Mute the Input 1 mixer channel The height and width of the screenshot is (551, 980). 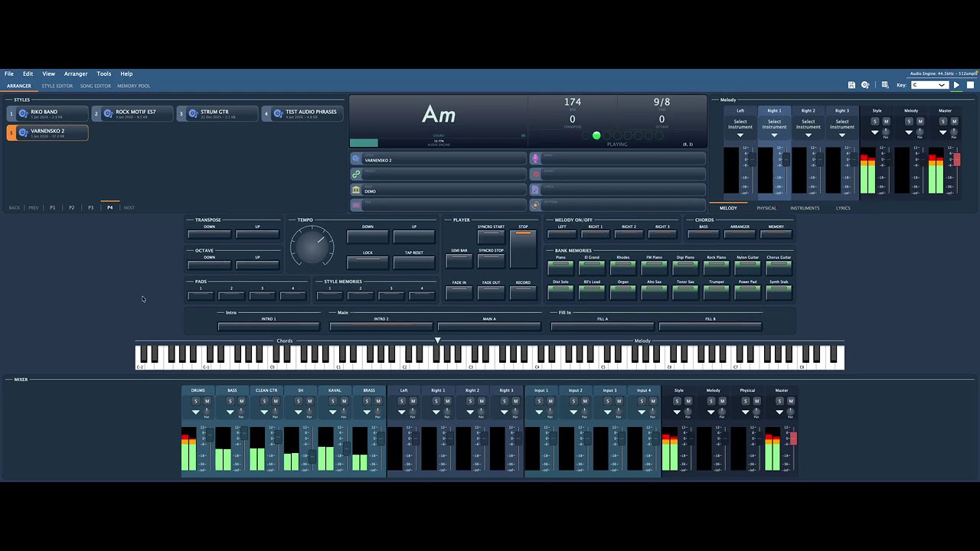click(x=550, y=401)
